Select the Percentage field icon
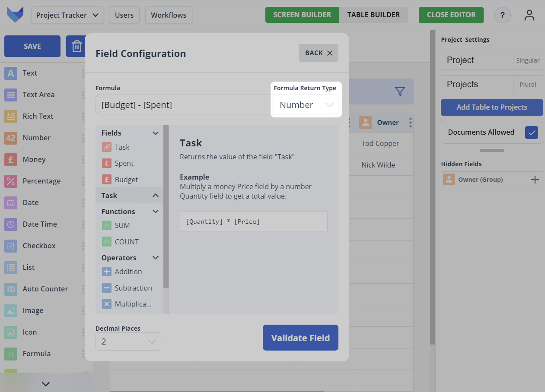 tap(11, 181)
